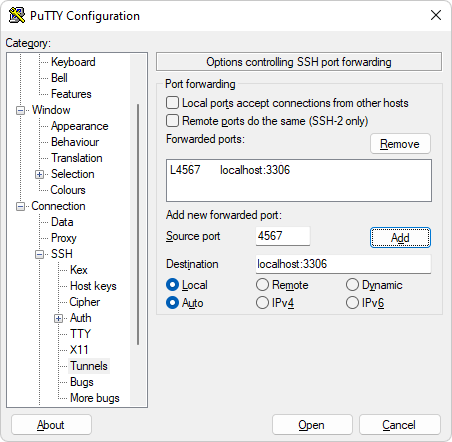452x442 pixels.
Task: Enable local ports accept connections from other hosts
Action: [x=172, y=103]
